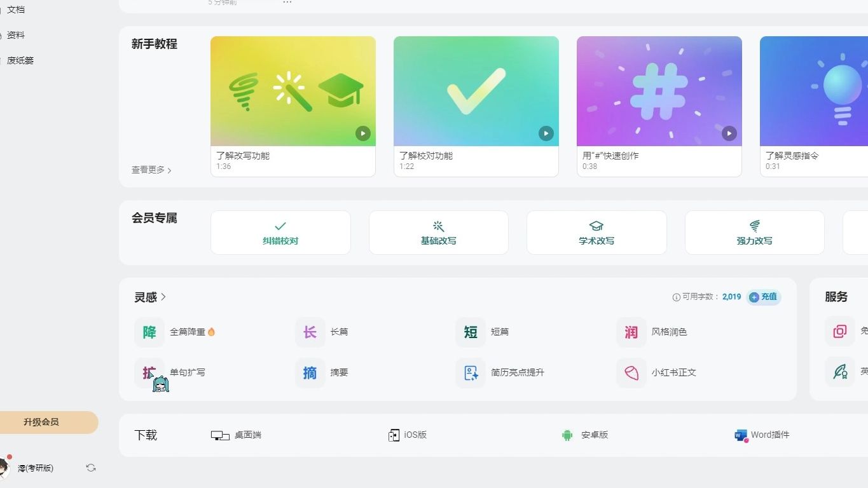This screenshot has width=868, height=488.
Task: Open the 润 风格润色 style polish tool
Action: pyautogui.click(x=630, y=332)
